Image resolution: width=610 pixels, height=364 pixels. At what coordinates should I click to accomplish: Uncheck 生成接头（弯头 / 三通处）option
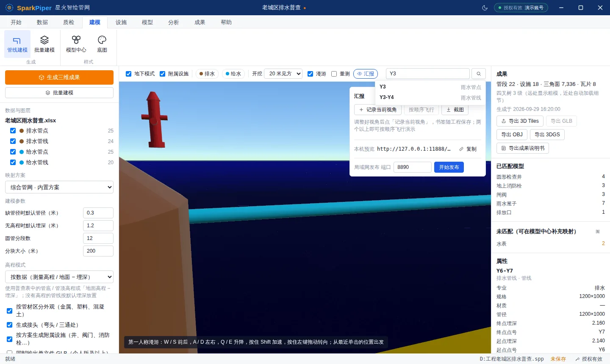(x=10, y=325)
